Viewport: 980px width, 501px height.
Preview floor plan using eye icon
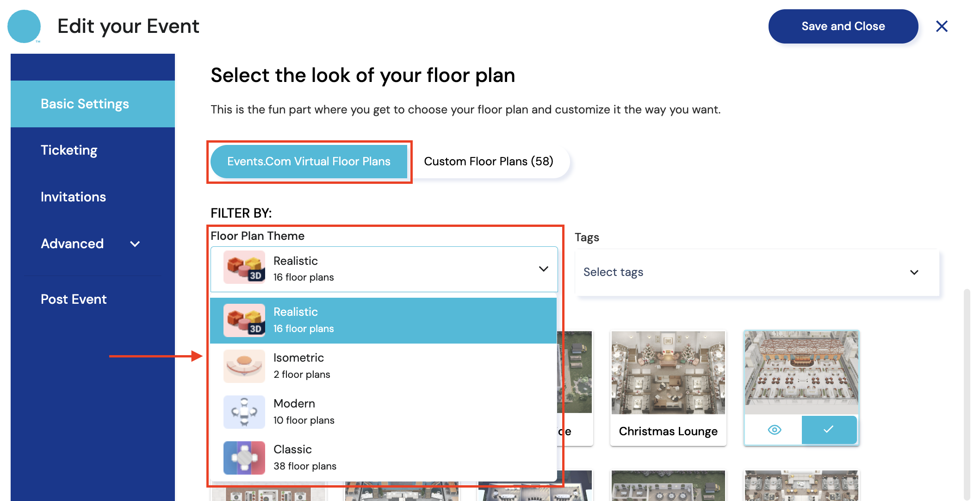pos(774,430)
